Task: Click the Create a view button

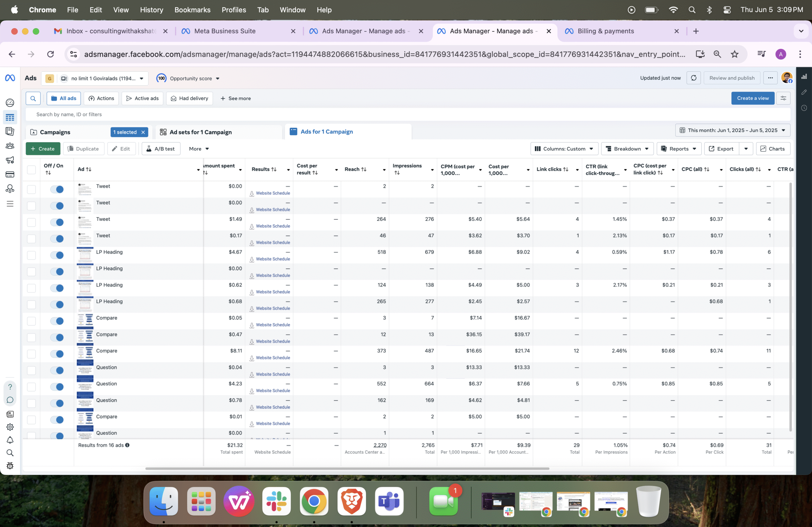Action: click(x=752, y=98)
